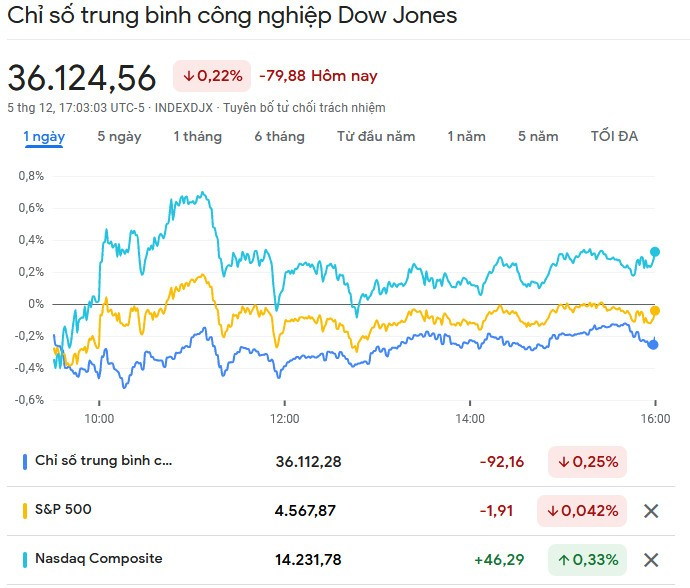Open "Tuyên bố từ chối trách nhiệm" link
690x588 pixels.
pos(304,108)
